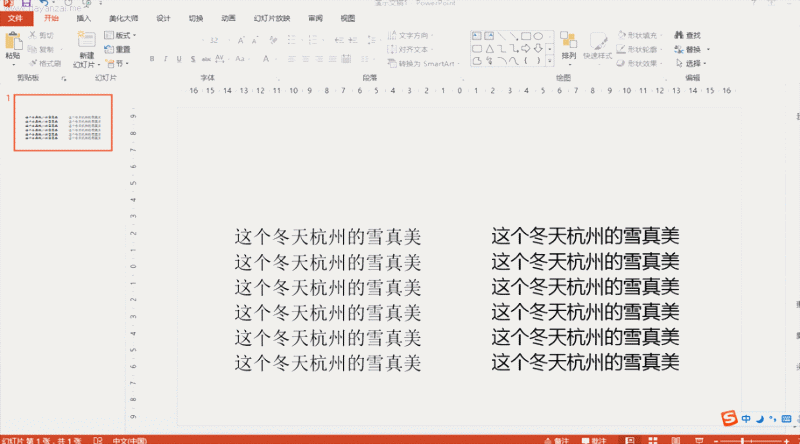Click the Find (查找) binoculars icon
Viewport: 800px width, 444px height.
click(680, 35)
